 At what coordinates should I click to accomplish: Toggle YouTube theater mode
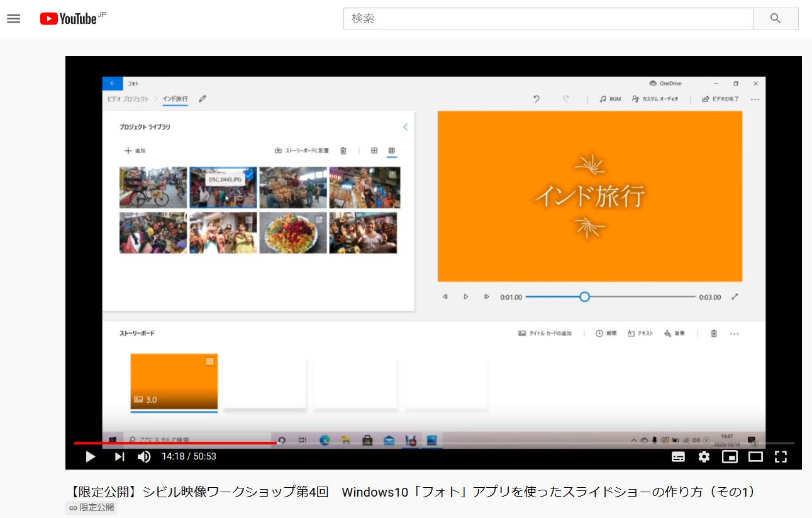pos(755,457)
